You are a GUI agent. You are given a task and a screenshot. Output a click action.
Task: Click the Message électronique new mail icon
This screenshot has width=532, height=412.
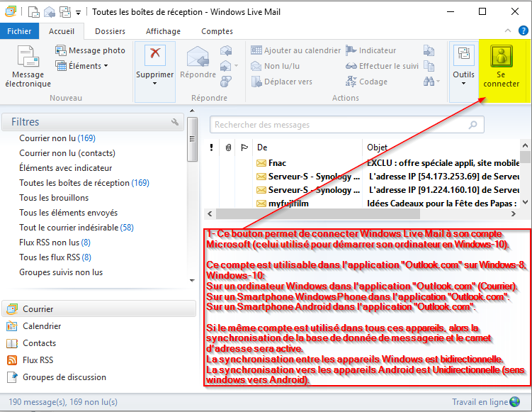(28, 57)
